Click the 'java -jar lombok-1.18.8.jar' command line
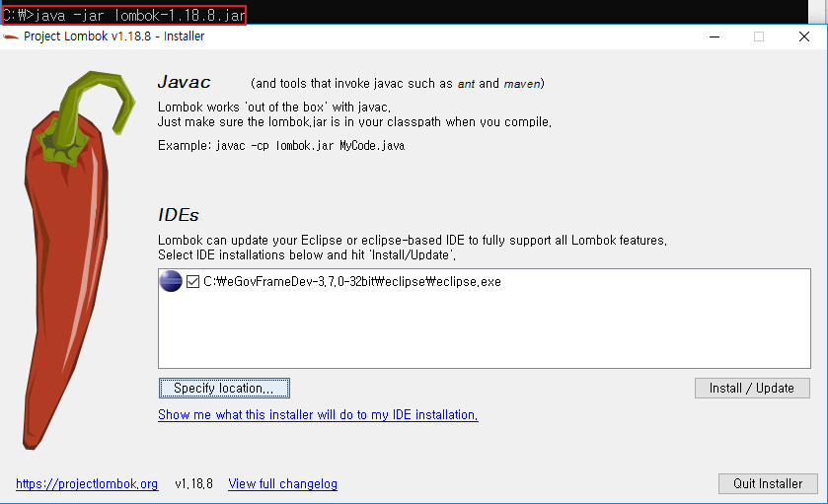This screenshot has height=504, width=828. [124, 15]
